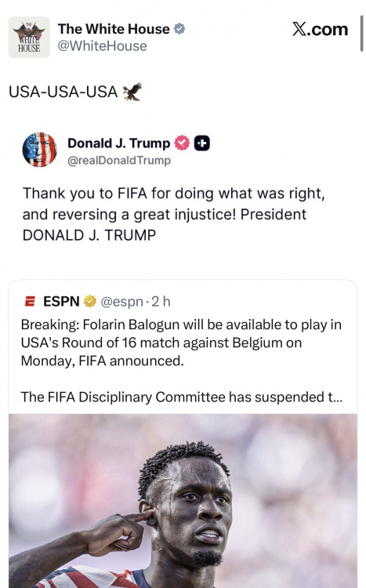Screen dimensions: 366x588
Task: Open the X.com logo link
Action: [x=321, y=29]
